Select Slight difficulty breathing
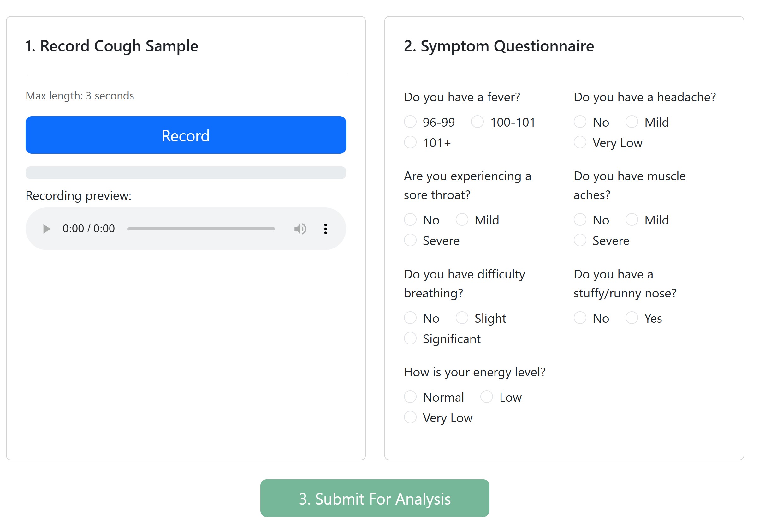Viewport: 759px width, 532px height. point(462,318)
